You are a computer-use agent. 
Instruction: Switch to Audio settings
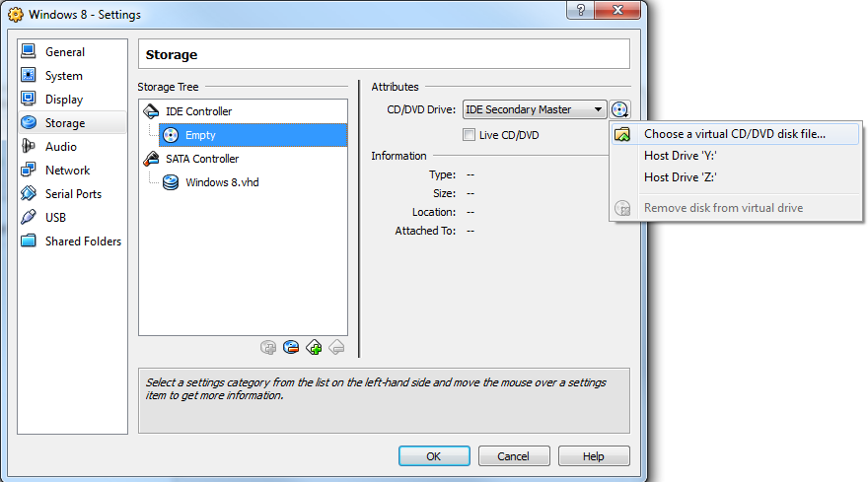[60, 147]
